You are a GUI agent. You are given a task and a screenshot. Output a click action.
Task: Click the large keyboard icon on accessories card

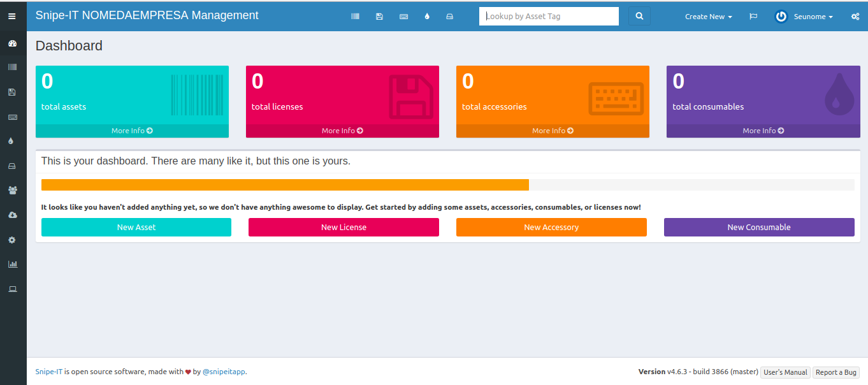(616, 98)
